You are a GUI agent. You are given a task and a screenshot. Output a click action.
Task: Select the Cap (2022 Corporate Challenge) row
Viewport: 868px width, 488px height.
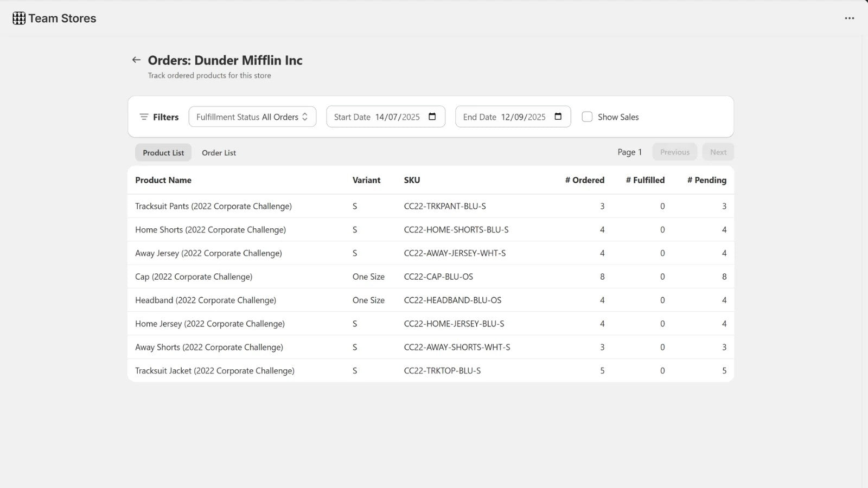[x=431, y=277]
